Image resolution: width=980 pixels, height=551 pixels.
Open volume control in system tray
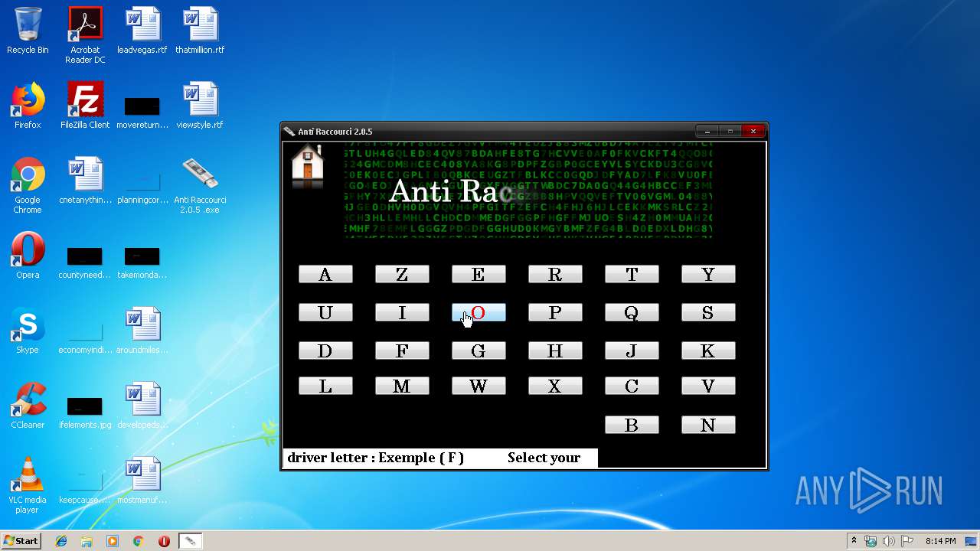click(888, 541)
